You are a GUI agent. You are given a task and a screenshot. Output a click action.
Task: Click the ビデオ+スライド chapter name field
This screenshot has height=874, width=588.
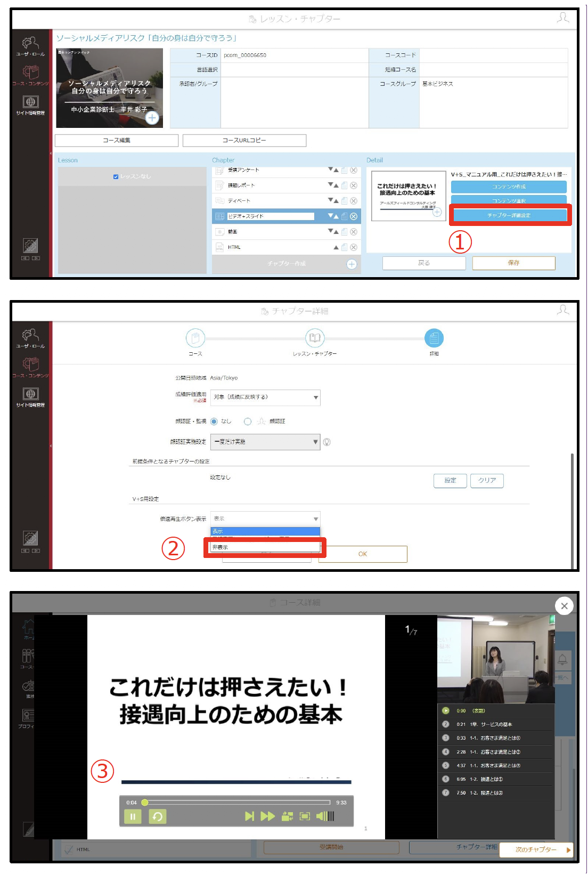pos(271,216)
